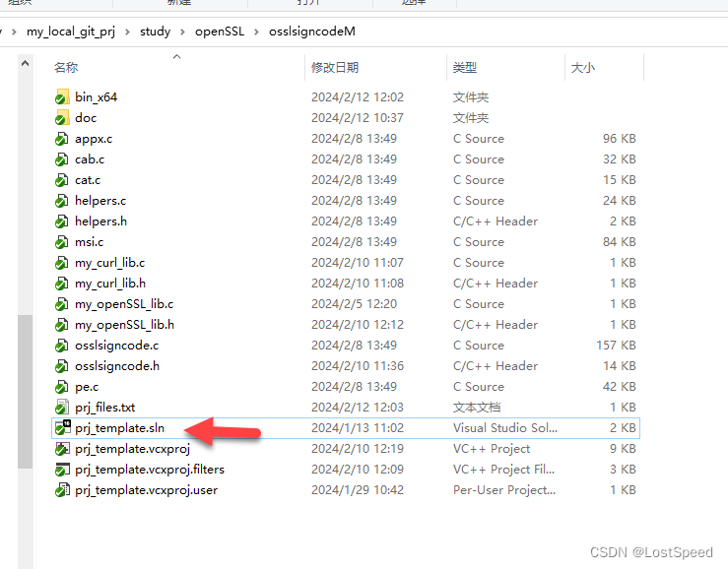Click the 96 KB size of appx.c
Image resolution: width=728 pixels, height=569 pixels.
pos(620,139)
